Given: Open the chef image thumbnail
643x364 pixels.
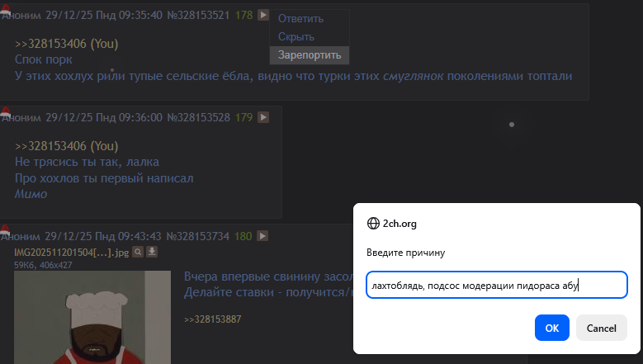Looking at the screenshot, I should coord(92,317).
